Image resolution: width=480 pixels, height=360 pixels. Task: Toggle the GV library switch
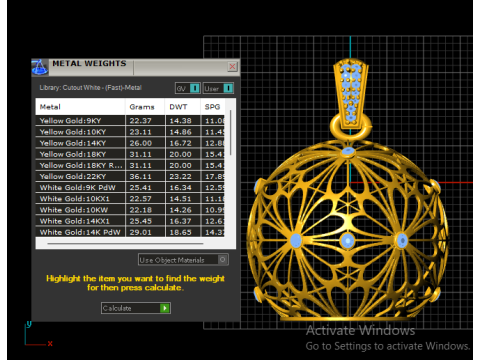[x=188, y=88]
